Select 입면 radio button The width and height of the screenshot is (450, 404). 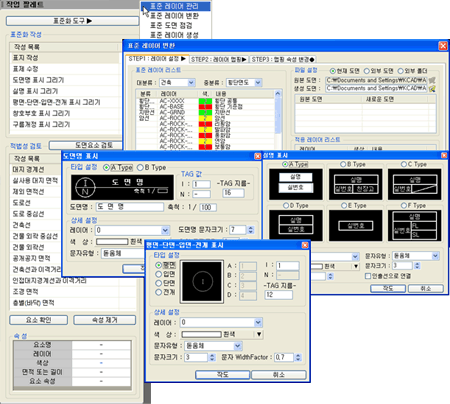coord(159,274)
